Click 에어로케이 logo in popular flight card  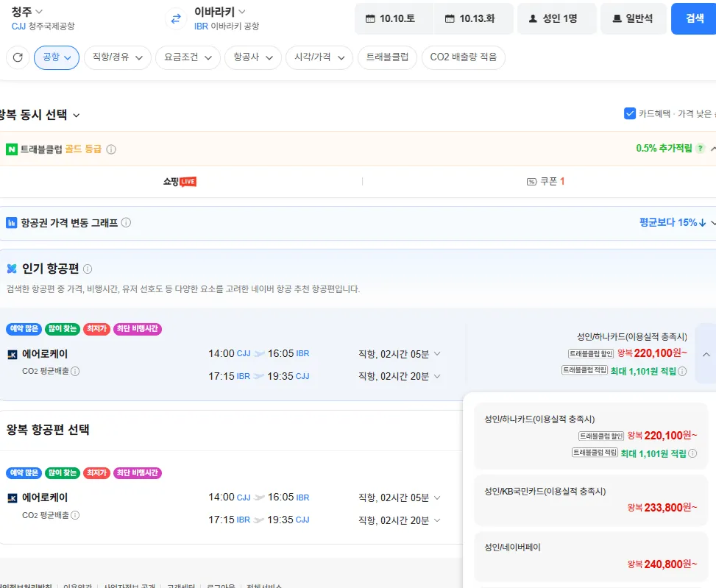(x=13, y=354)
